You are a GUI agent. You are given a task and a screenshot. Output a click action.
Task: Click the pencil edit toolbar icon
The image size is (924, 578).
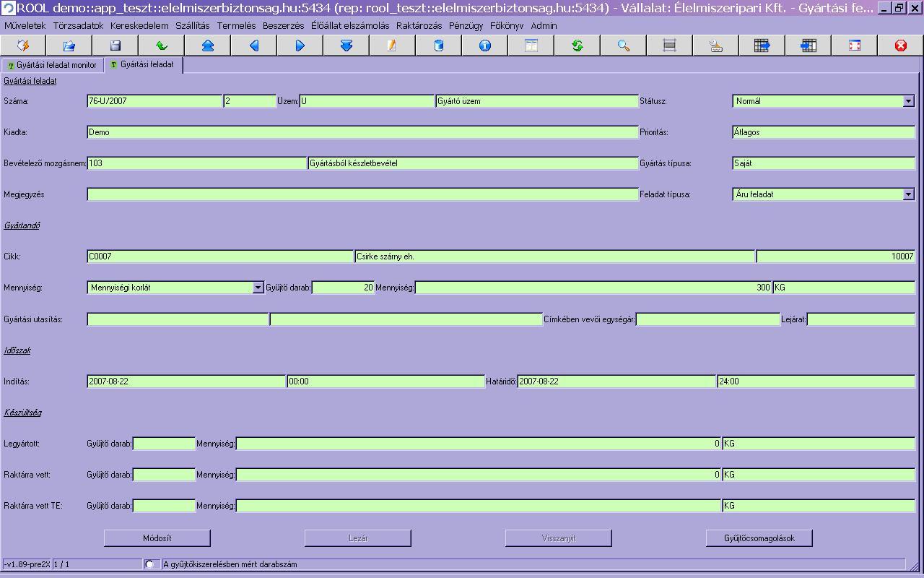pyautogui.click(x=392, y=46)
